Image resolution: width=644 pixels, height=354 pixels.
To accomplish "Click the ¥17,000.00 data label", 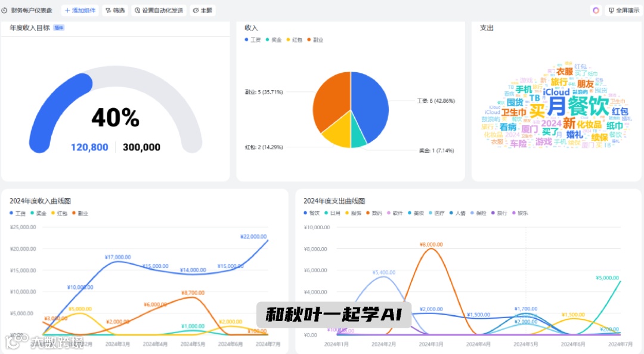I will (118, 257).
